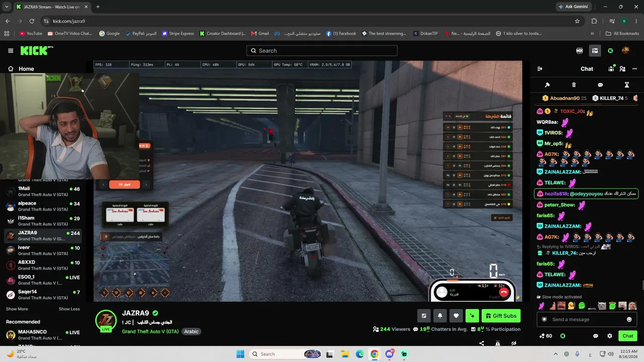Open the JAZRA9 channel avatar with LIVE badge

point(106,320)
